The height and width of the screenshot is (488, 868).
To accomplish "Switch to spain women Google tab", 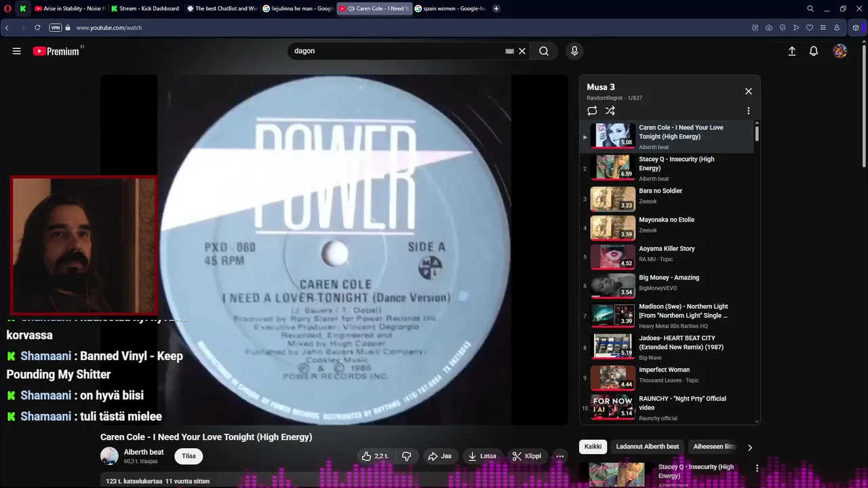I will (450, 9).
